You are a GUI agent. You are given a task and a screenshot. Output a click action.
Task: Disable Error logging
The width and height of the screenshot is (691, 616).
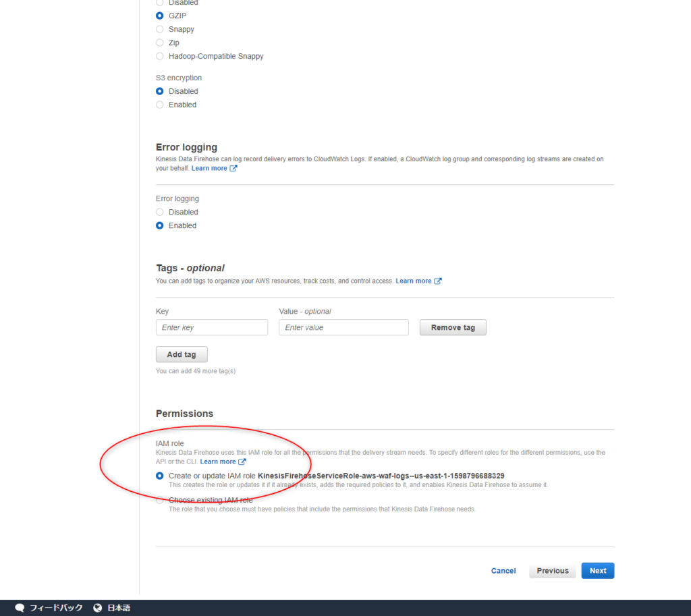[160, 212]
